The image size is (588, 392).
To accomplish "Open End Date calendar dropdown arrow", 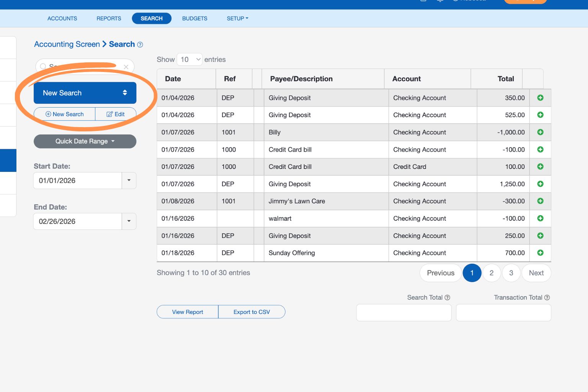I will click(129, 221).
